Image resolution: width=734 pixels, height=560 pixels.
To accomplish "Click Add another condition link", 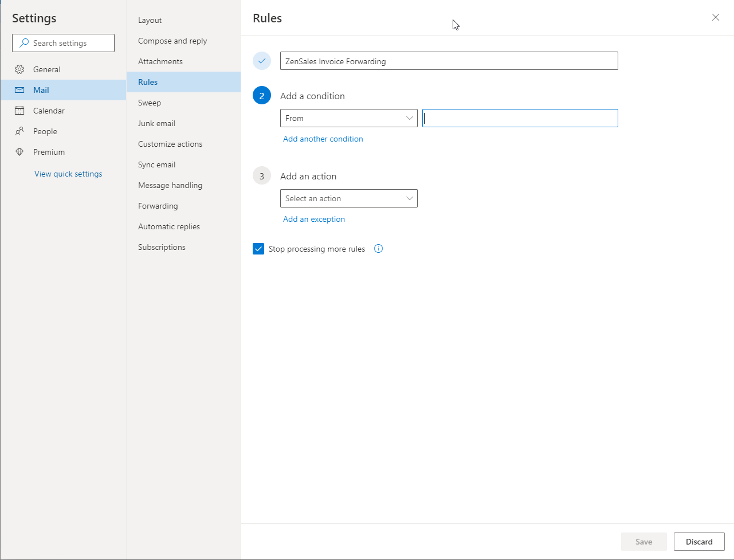I will (323, 139).
